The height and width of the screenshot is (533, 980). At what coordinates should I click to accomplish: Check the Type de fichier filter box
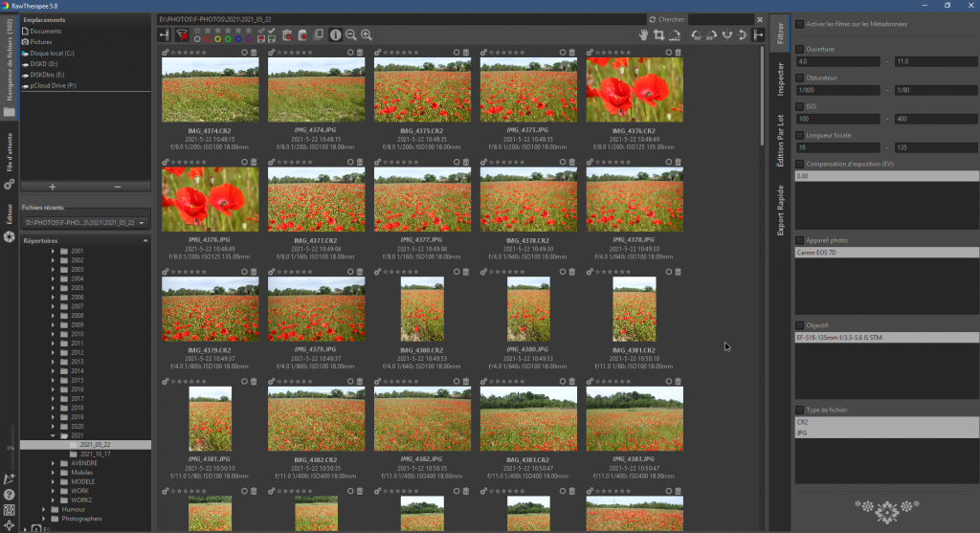tap(799, 410)
